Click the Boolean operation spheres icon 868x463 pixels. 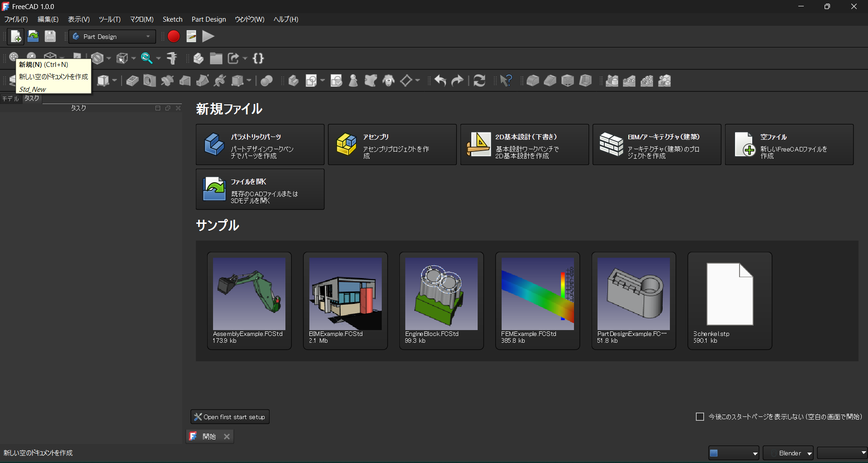click(267, 80)
